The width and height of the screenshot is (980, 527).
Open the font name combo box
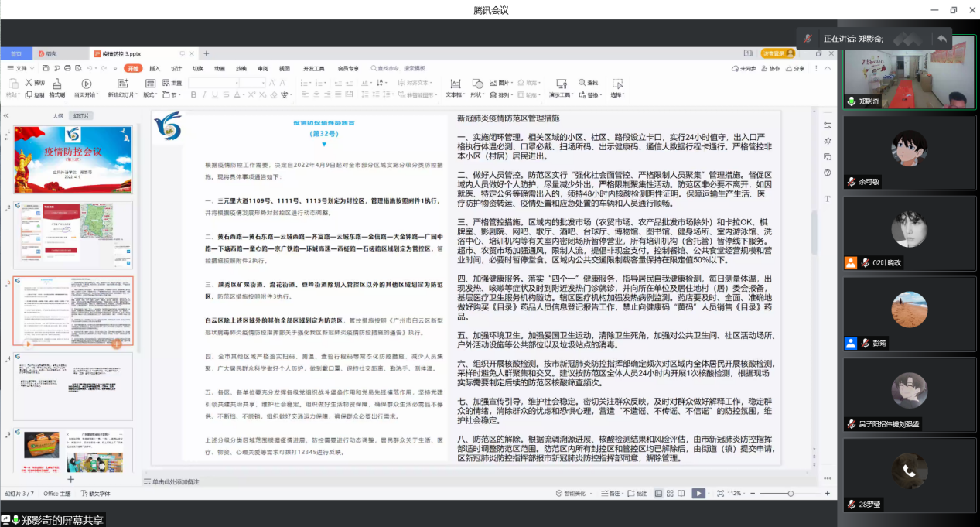point(213,83)
